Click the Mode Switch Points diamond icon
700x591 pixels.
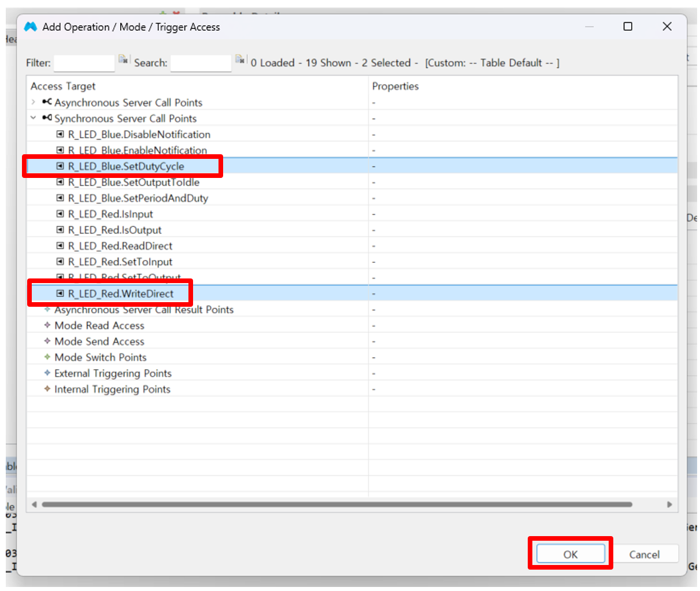[47, 357]
